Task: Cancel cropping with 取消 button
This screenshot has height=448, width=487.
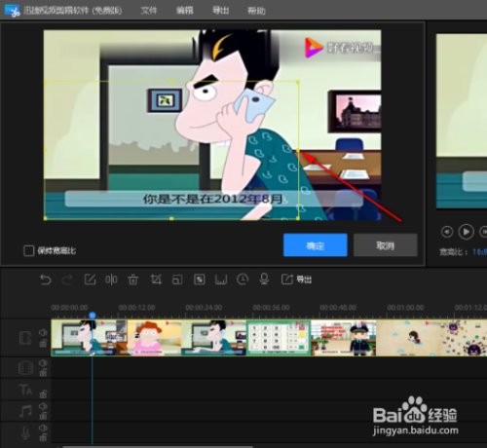Action: point(386,245)
